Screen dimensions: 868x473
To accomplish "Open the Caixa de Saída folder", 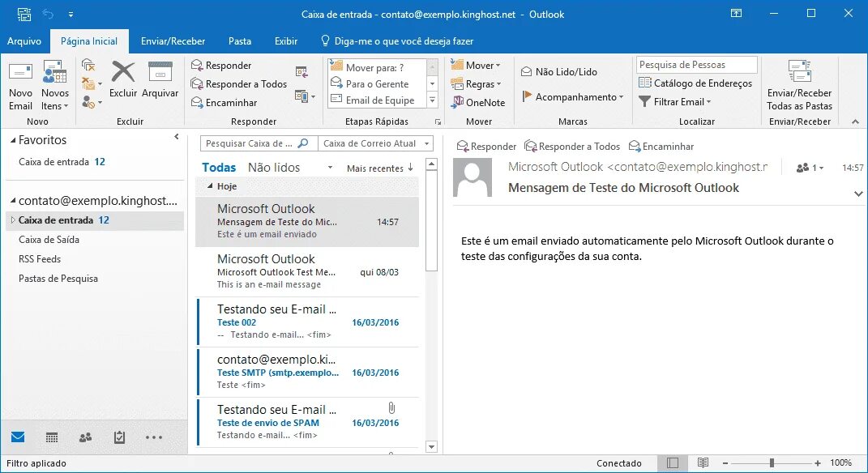I will point(49,240).
